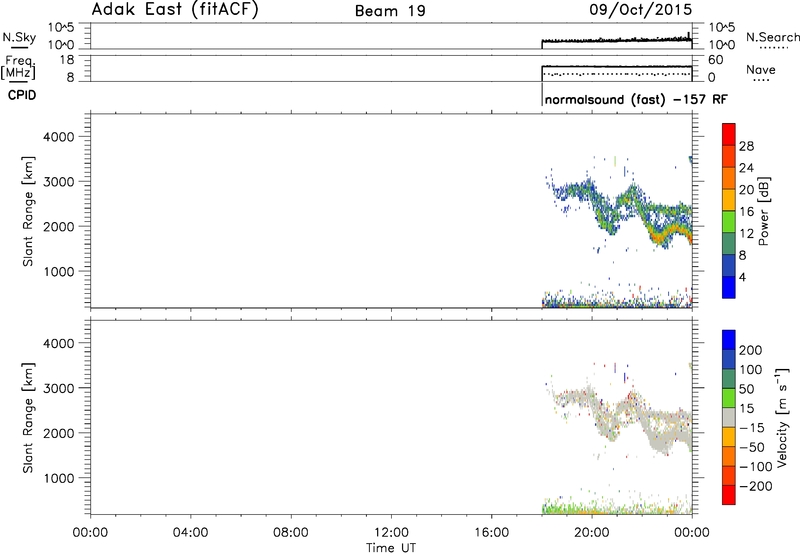Click the '04:00' time tick label

tap(190, 533)
